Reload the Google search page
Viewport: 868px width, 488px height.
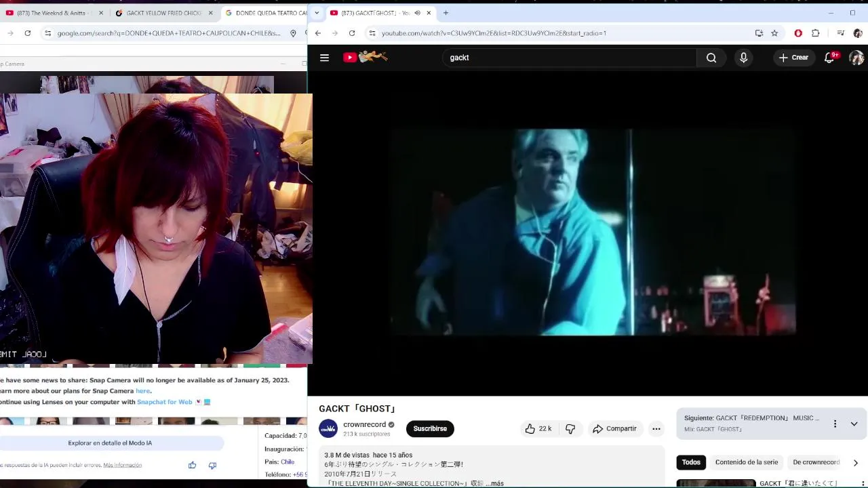pyautogui.click(x=27, y=33)
